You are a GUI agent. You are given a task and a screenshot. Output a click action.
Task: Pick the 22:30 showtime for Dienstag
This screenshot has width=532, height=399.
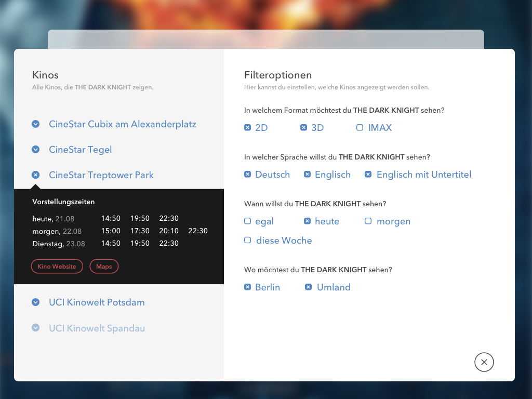tap(169, 244)
